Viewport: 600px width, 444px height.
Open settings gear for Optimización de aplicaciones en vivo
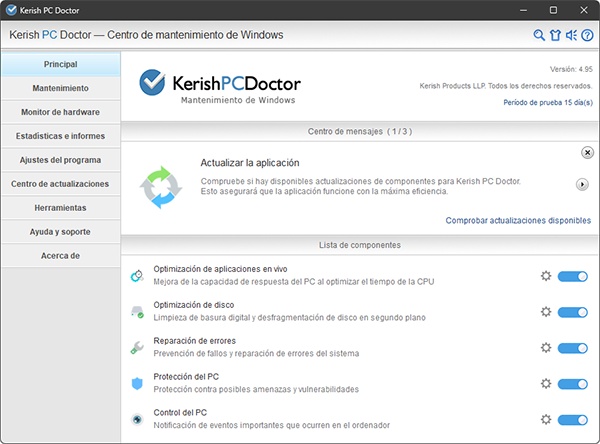click(546, 276)
